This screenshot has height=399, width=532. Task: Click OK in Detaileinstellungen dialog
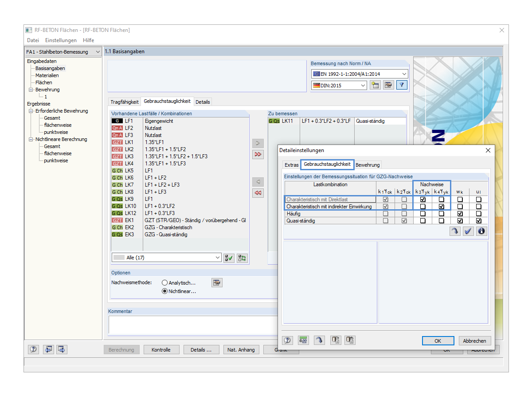point(438,341)
